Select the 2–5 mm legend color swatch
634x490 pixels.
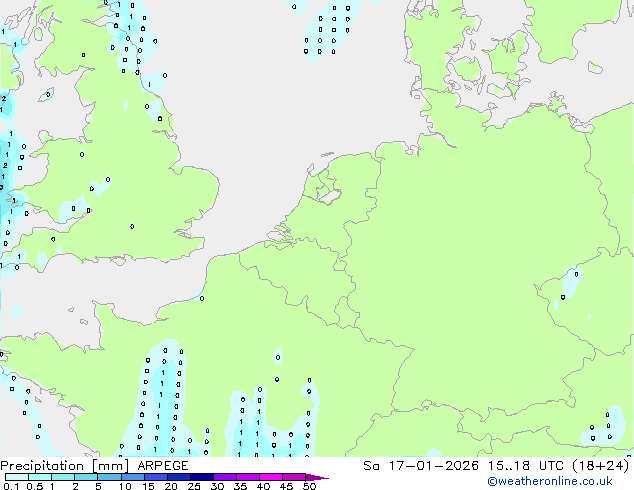(86, 477)
